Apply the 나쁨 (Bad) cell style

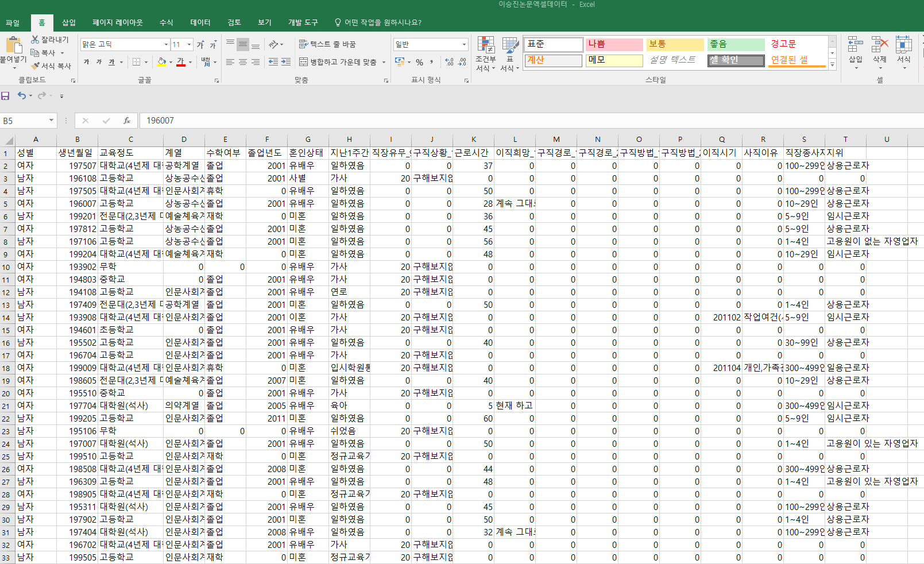(x=614, y=44)
